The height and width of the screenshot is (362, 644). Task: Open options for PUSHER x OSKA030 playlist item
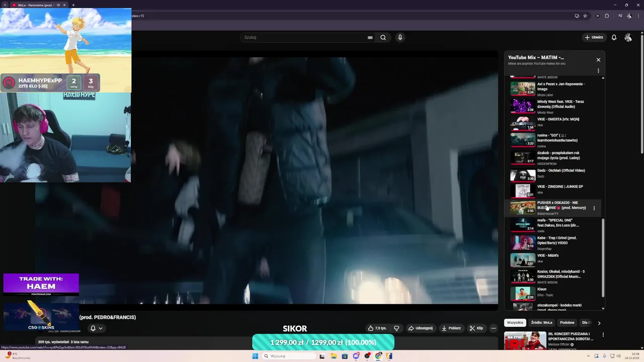pos(594,208)
